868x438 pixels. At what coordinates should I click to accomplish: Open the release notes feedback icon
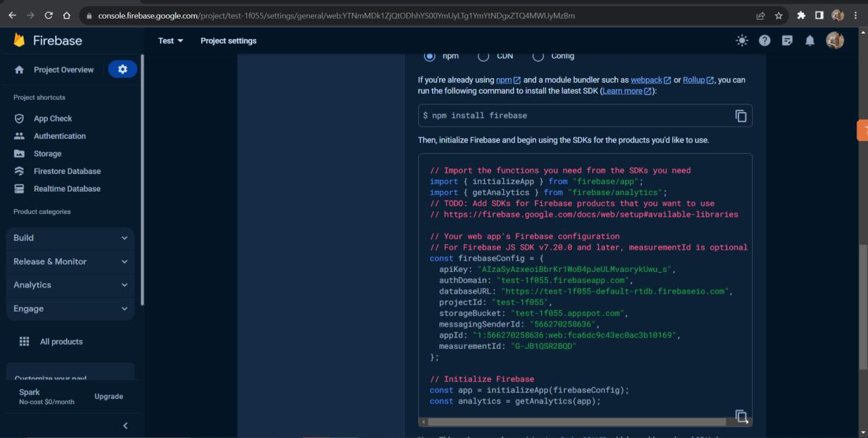[x=787, y=40]
